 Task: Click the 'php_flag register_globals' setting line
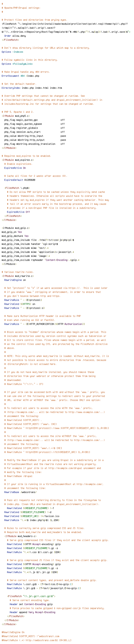click(x=34, y=128)
